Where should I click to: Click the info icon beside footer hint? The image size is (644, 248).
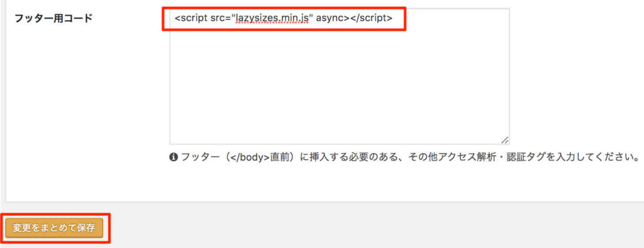[x=174, y=157]
